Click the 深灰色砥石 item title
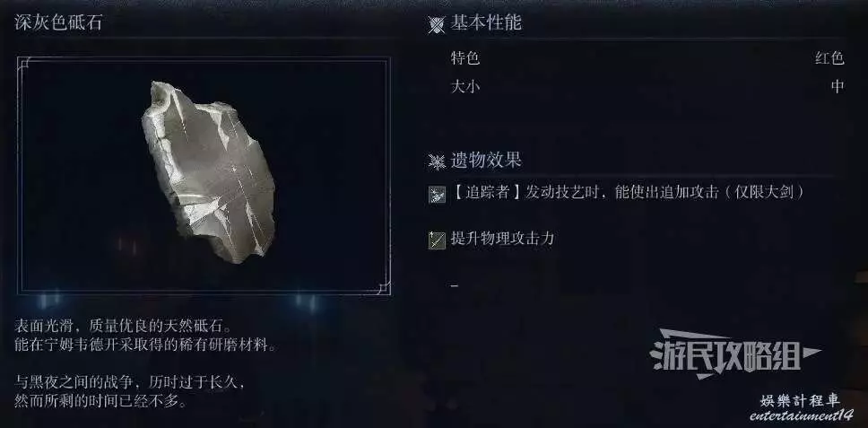This screenshot has height=428, width=868. (x=57, y=23)
